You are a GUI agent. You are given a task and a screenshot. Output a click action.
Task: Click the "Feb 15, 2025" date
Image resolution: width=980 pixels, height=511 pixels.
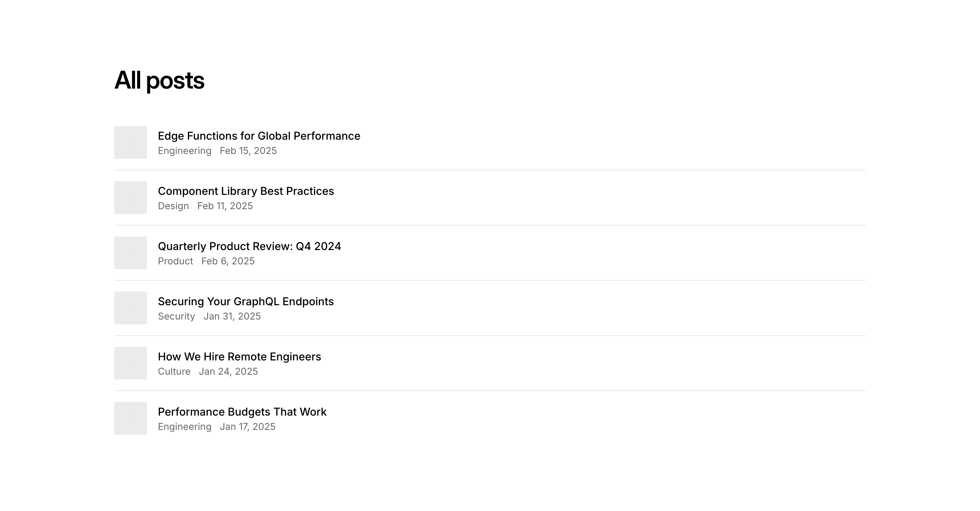[x=248, y=151]
